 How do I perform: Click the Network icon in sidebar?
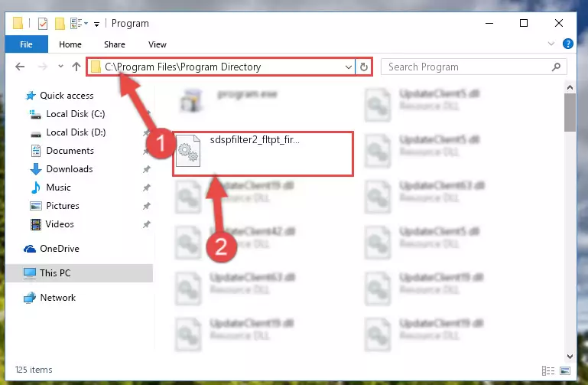coord(30,298)
